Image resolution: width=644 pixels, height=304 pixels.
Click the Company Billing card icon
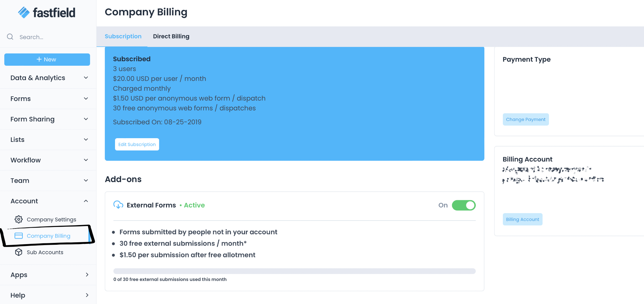coord(19,236)
